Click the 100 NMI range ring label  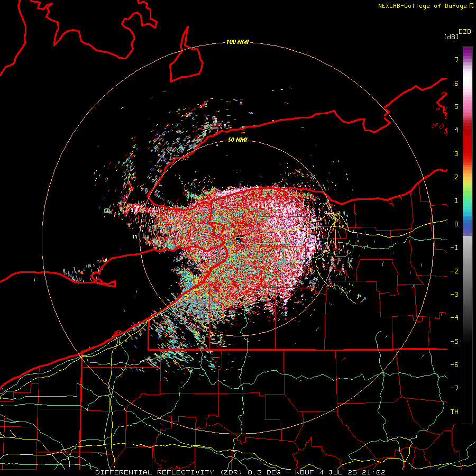tap(237, 42)
